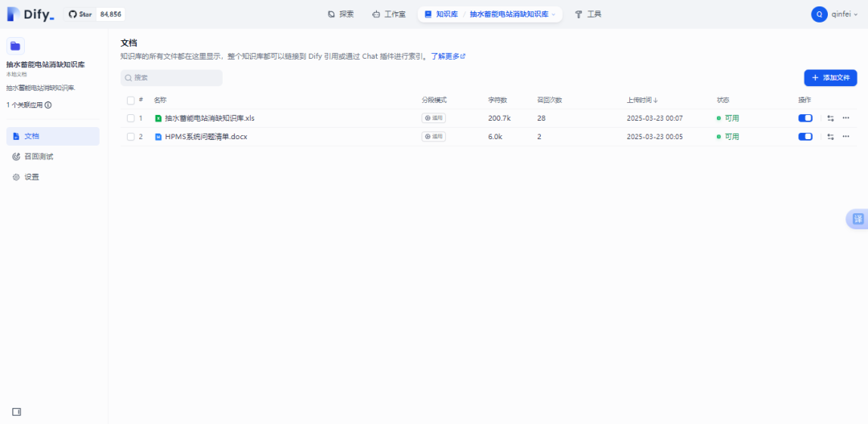Screen dimensions: 868x424
Task: Expand the 抽水蓄能电站消缺知识库 breadcrumb dropdown
Action: click(513, 14)
